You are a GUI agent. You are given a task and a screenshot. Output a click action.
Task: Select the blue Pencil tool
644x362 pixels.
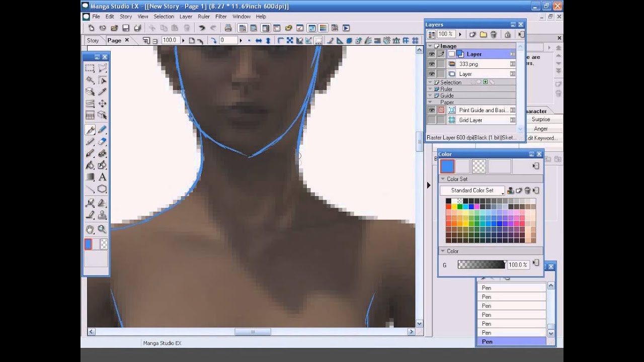pos(102,130)
